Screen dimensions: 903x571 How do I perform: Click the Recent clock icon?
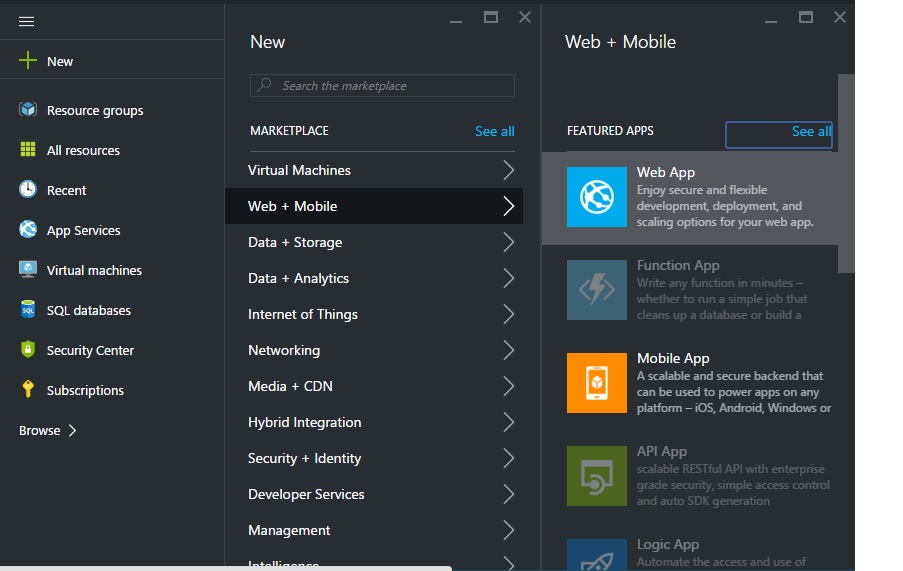28,189
